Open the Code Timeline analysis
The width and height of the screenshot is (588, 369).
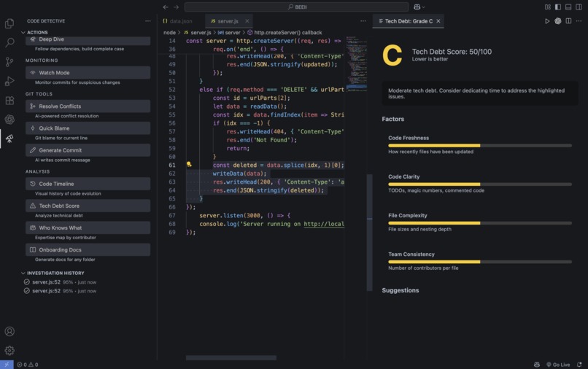88,184
